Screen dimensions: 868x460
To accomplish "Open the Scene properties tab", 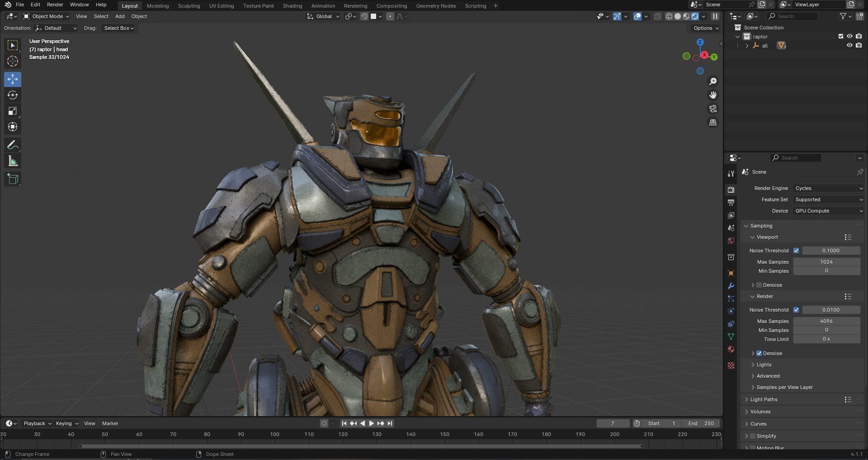I will [731, 228].
